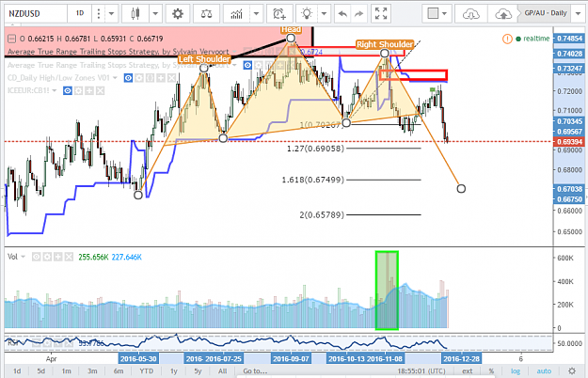Toggle auto scale mode

click(544, 370)
